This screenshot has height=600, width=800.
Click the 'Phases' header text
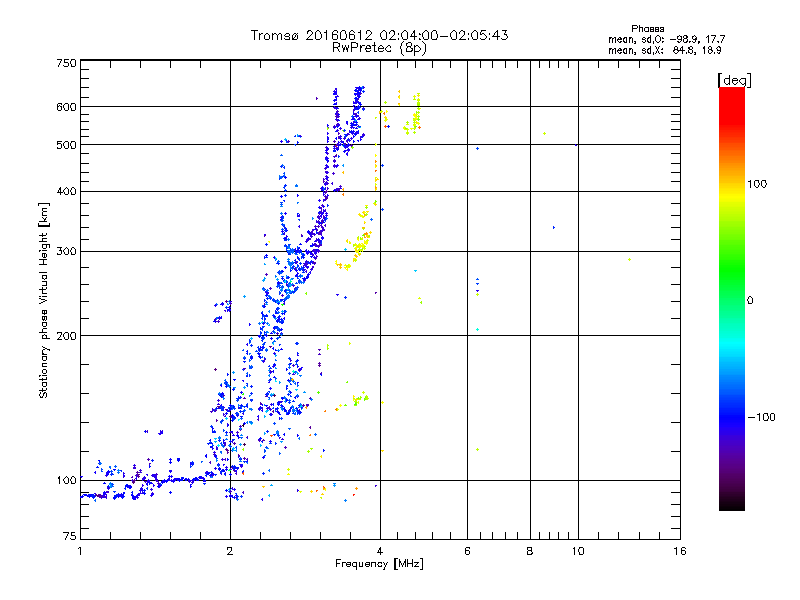[x=647, y=29]
